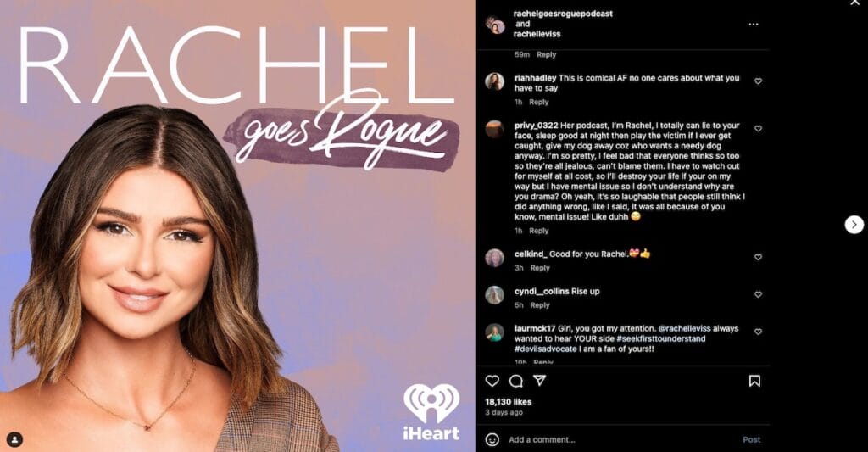This screenshot has height=452, width=868.
Task: Open emoji picker in comment box
Action: (492, 439)
